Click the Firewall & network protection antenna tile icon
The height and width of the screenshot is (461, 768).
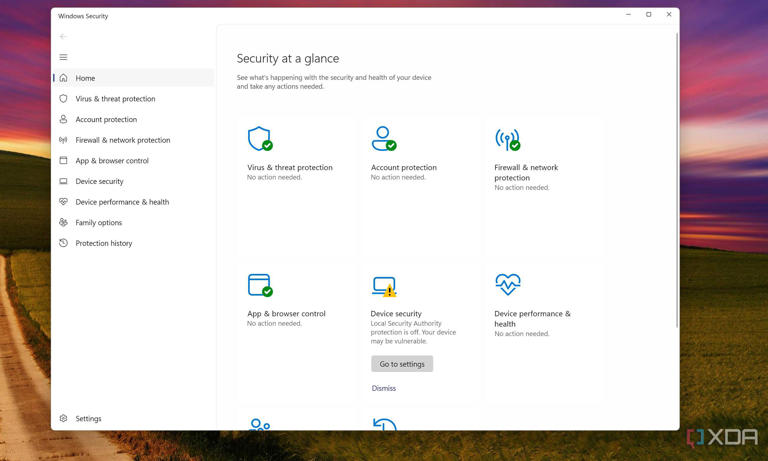pyautogui.click(x=507, y=139)
